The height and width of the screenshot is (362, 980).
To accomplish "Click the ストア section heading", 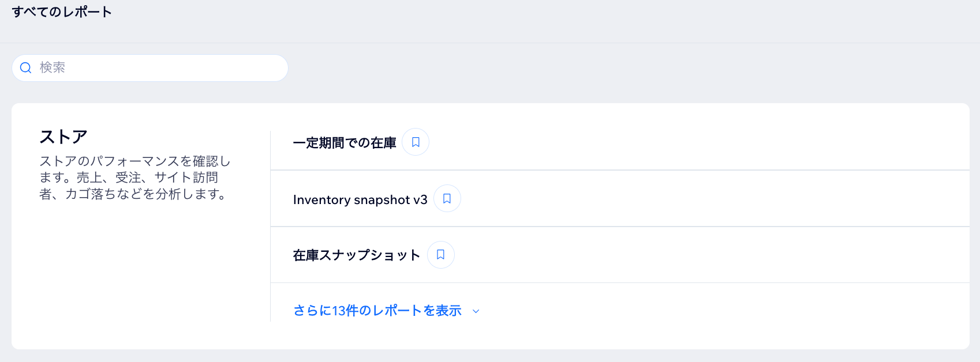I will pyautogui.click(x=63, y=137).
